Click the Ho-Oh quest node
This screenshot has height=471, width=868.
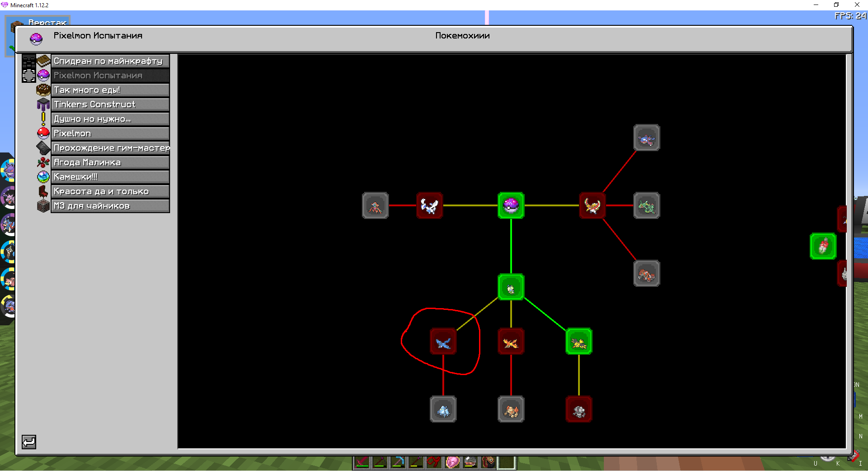click(592, 205)
